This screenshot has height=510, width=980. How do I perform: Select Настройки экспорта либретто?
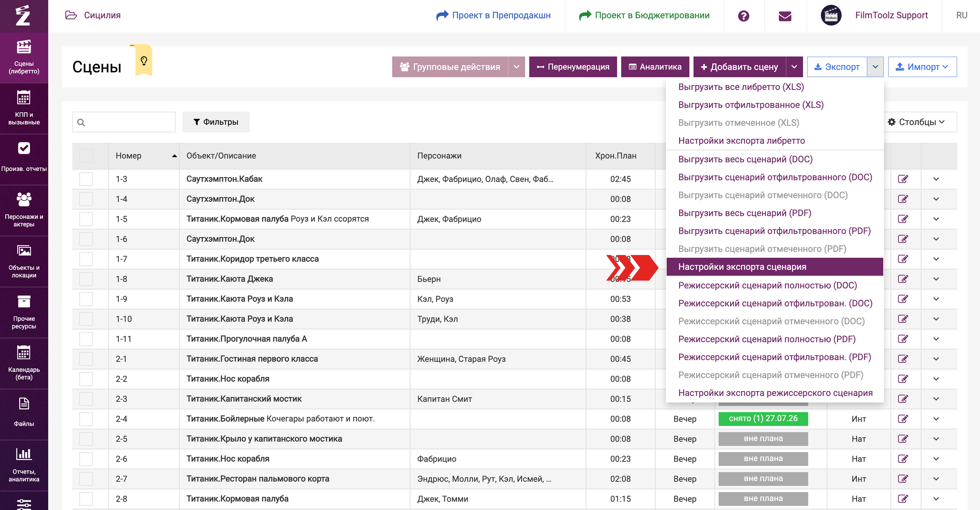point(741,141)
